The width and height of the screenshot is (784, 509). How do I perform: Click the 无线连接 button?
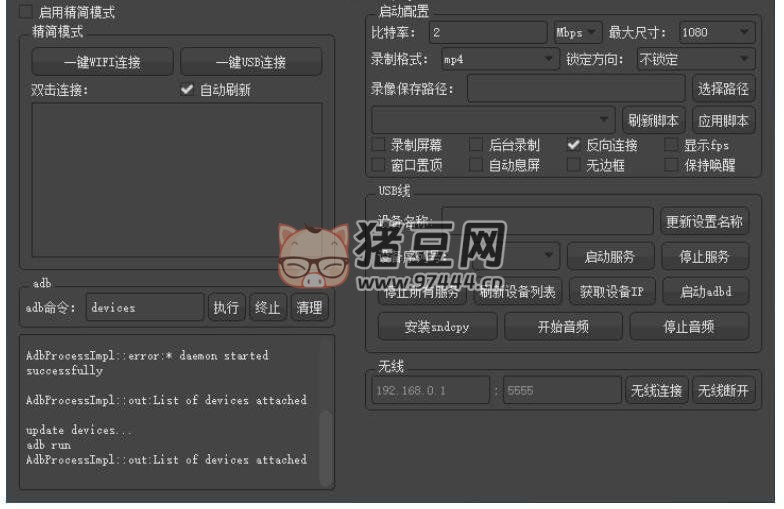(x=656, y=390)
